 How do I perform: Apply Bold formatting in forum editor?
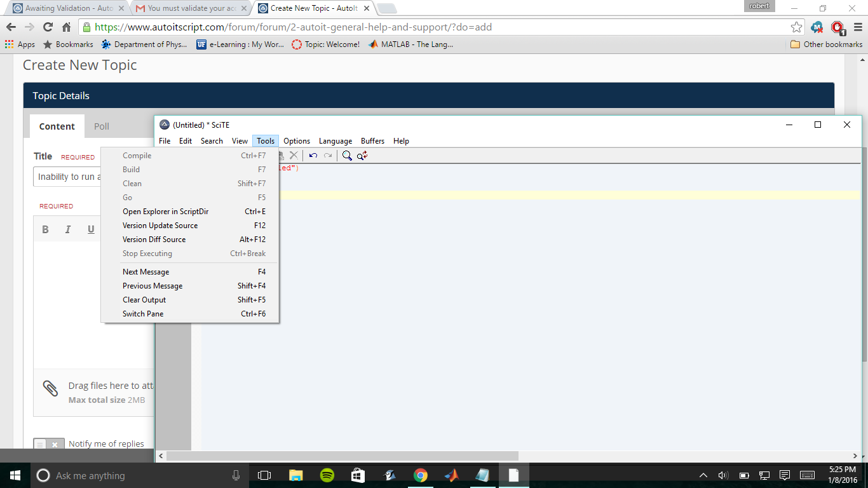click(45, 229)
